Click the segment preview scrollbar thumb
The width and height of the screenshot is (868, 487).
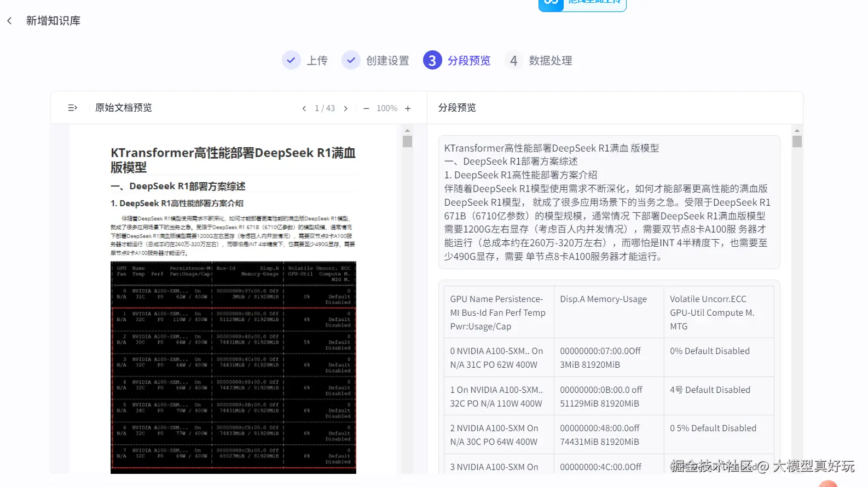click(797, 142)
